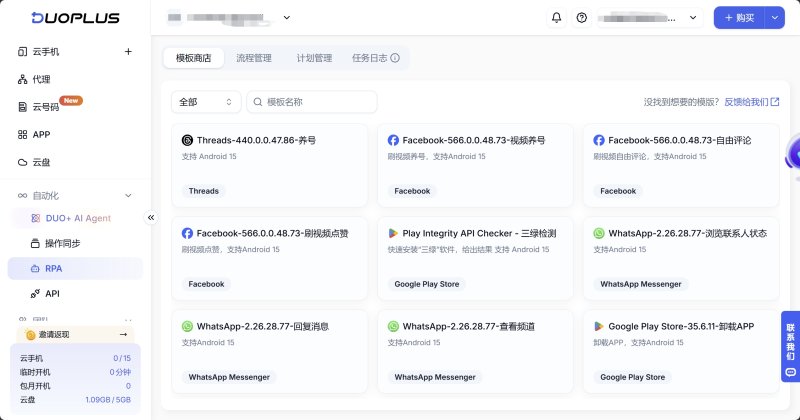Switch to the 模板商店 tab
Viewport: 800px width, 420px height.
click(193, 58)
